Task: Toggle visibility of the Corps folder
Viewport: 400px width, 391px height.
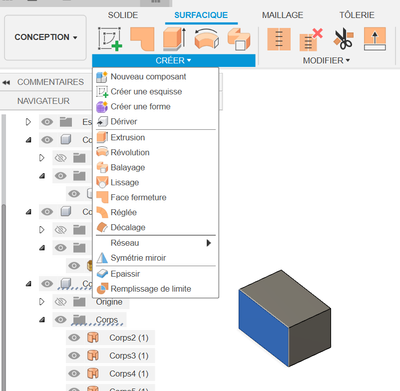Action: point(61,320)
